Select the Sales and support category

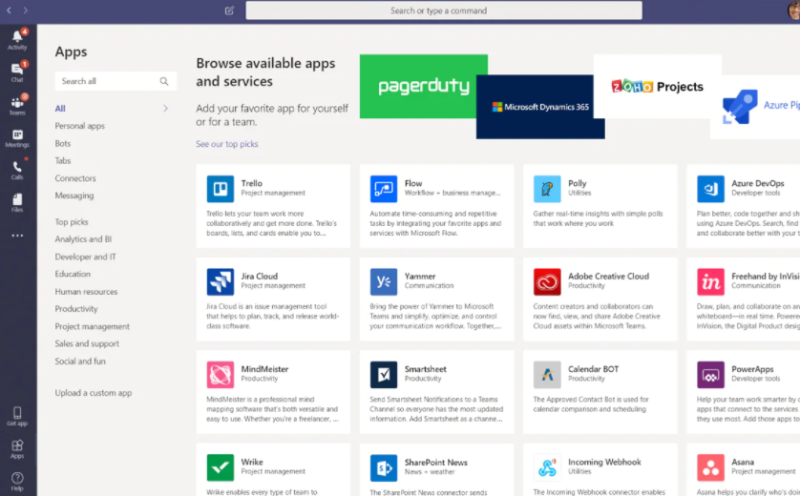click(87, 344)
